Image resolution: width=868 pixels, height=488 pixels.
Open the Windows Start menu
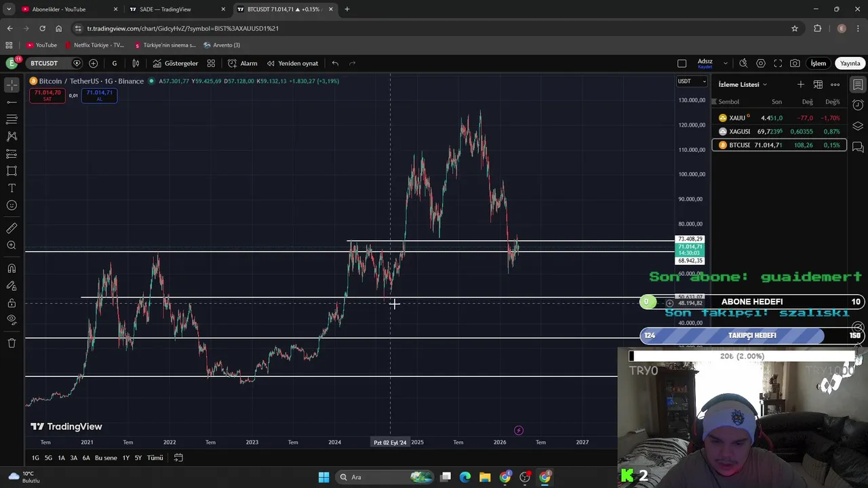323,477
